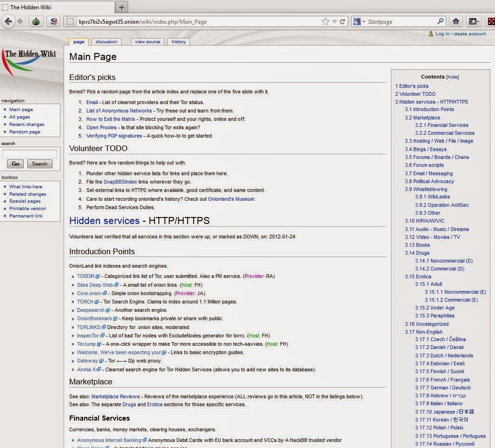Jump to 3.17.7 German / Deutsch entry

pyautogui.click(x=443, y=388)
